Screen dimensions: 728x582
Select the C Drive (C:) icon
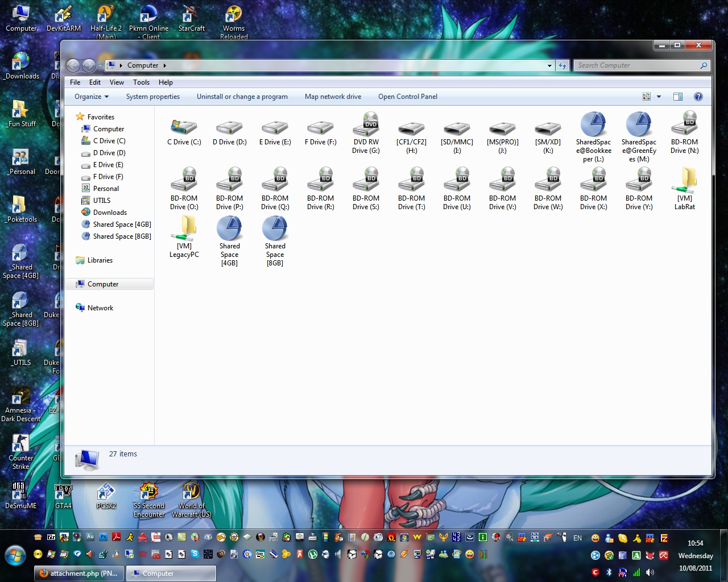[x=184, y=128]
